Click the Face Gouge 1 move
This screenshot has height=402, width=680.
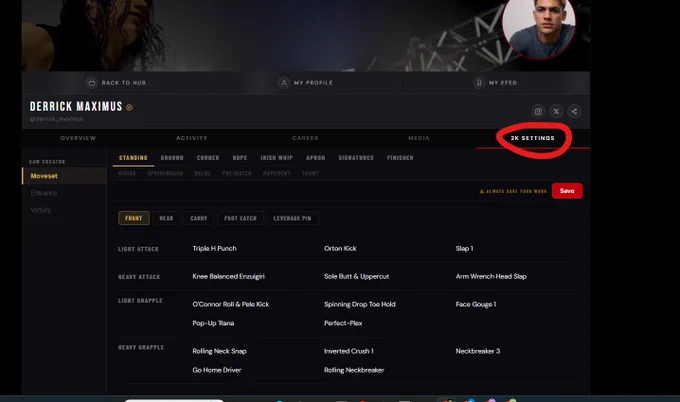pyautogui.click(x=476, y=304)
